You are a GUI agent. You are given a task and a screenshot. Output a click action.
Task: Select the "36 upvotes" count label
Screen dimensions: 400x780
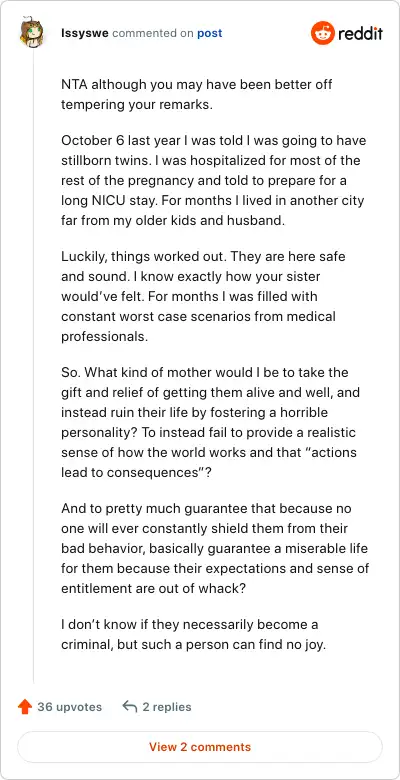[x=70, y=707]
